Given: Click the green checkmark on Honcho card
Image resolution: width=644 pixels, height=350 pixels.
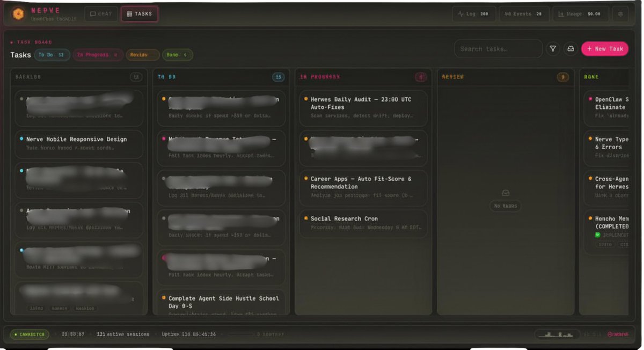Looking at the screenshot, I should (x=598, y=235).
